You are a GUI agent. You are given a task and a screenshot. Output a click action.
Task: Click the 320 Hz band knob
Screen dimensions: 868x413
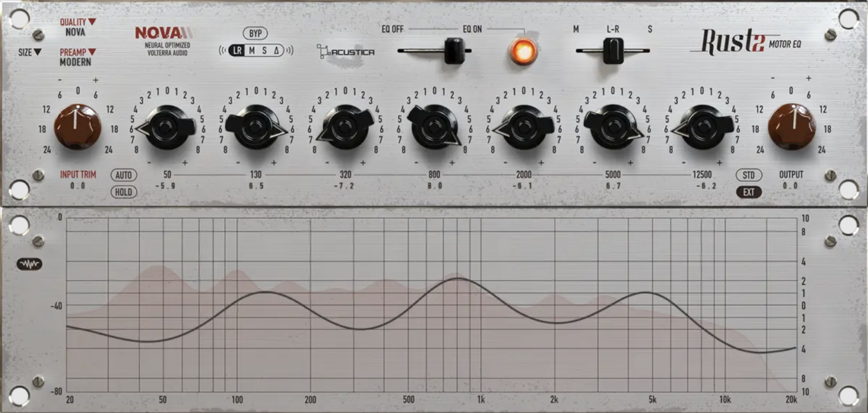tap(345, 128)
